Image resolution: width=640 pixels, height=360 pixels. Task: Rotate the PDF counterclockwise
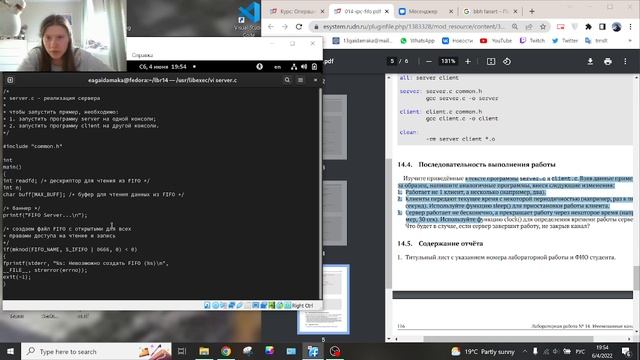(x=507, y=61)
